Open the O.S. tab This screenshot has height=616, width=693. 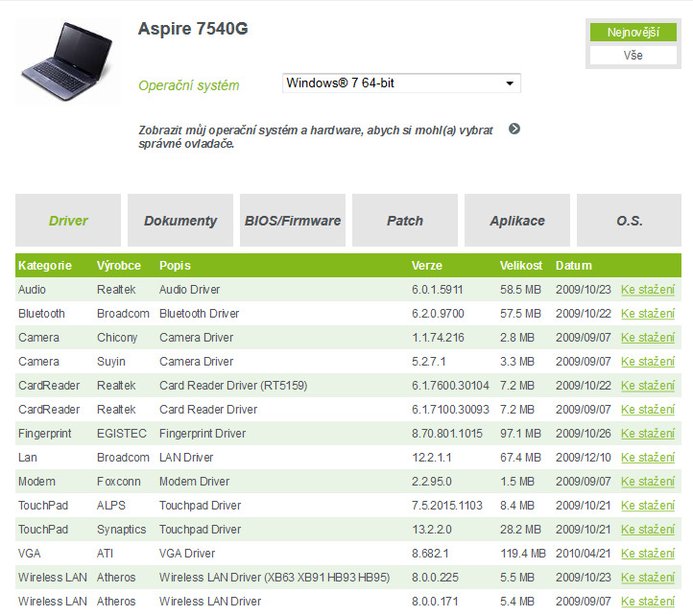[630, 220]
